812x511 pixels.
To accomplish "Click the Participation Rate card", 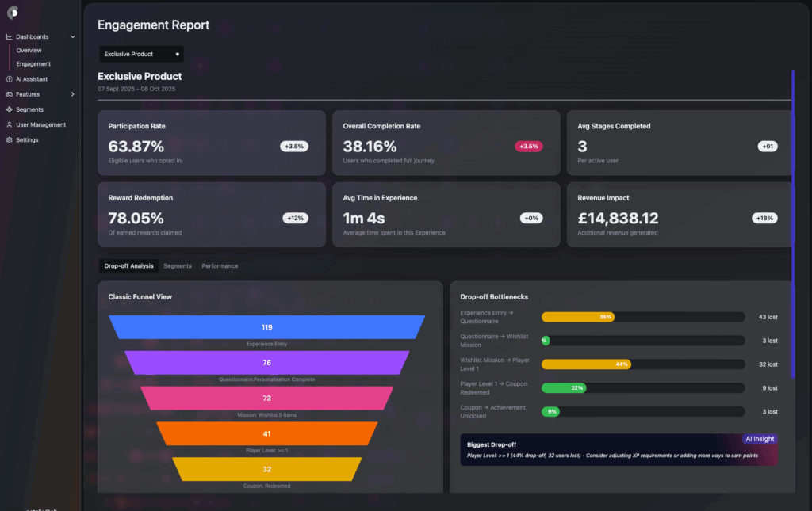I will [211, 143].
